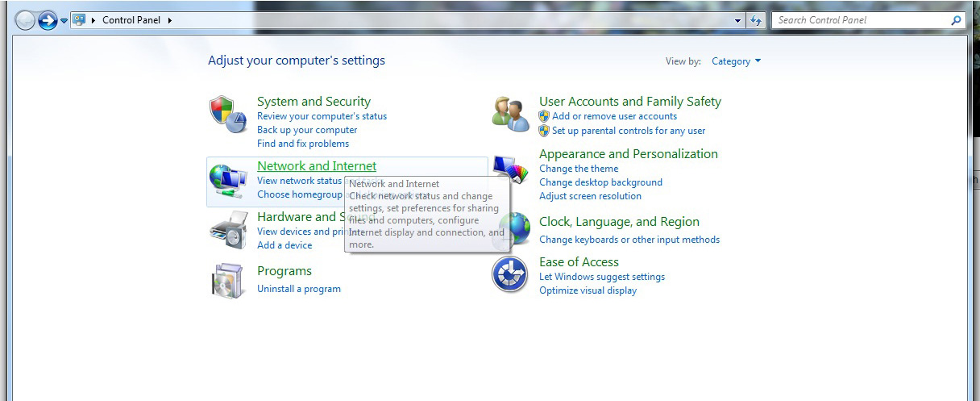
Task: Click the refresh icon beside the address bar
Action: (755, 20)
